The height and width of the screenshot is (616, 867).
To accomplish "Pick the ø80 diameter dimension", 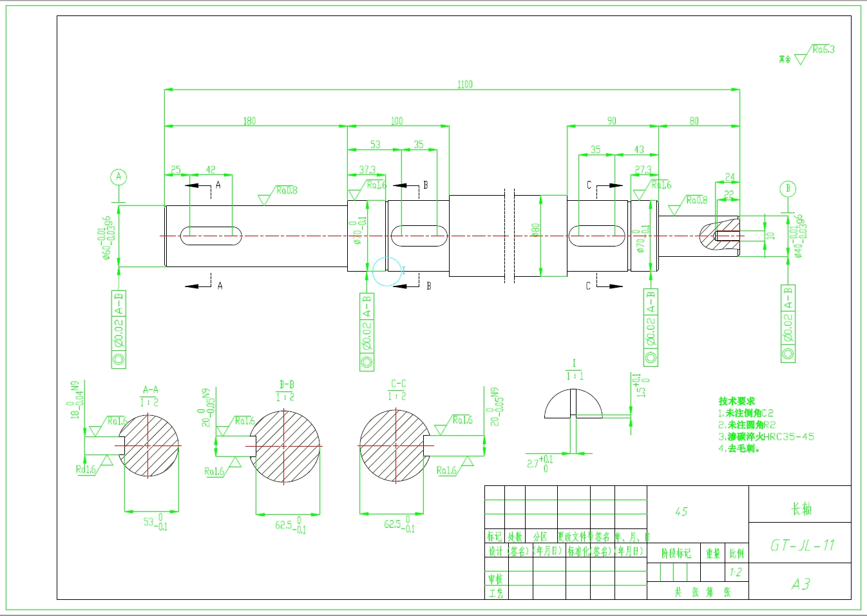I will coord(535,230).
